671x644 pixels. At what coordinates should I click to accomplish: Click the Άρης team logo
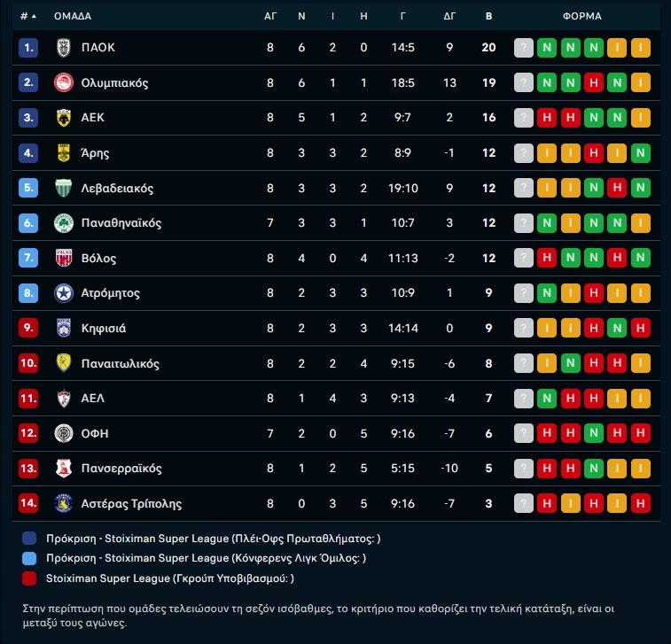(63, 152)
